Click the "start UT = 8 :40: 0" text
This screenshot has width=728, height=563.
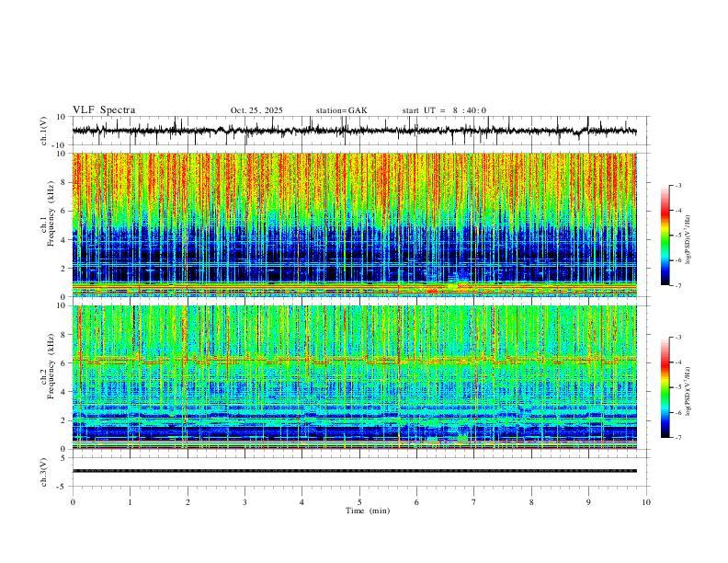pos(444,110)
